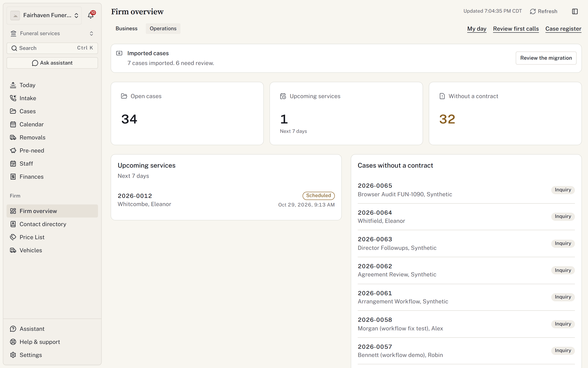
Task: Open the Funeral services dropdown
Action: click(x=52, y=33)
